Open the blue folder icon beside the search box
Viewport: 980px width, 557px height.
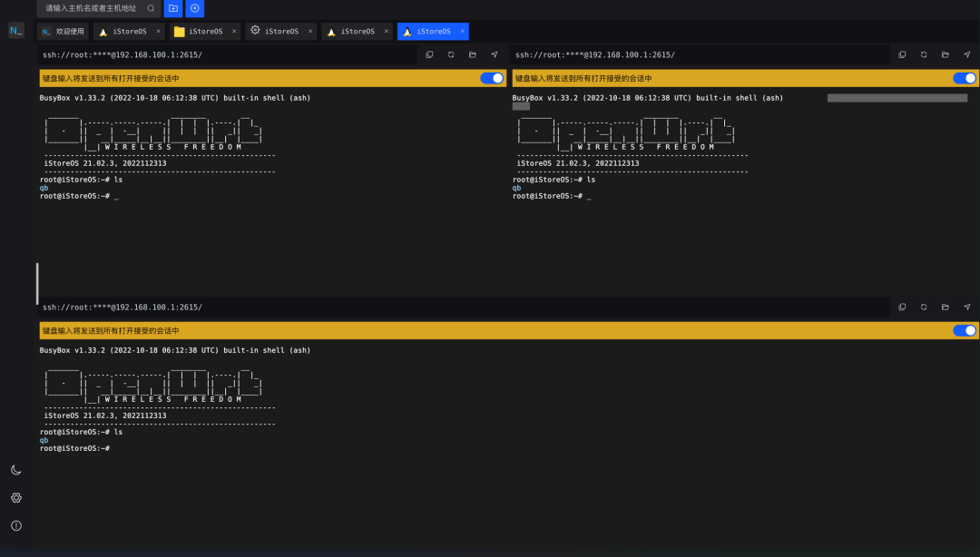coord(173,8)
